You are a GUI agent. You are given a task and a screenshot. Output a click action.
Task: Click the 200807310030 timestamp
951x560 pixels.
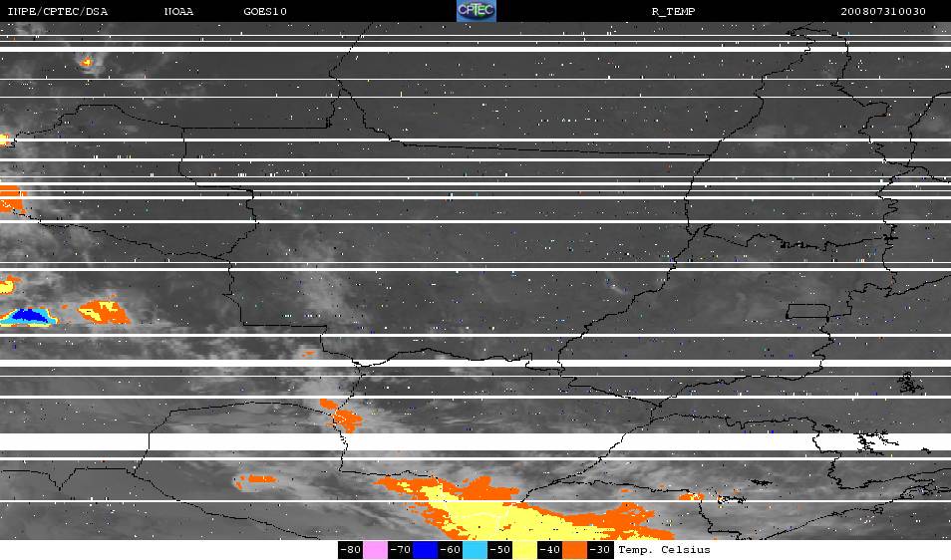point(883,12)
